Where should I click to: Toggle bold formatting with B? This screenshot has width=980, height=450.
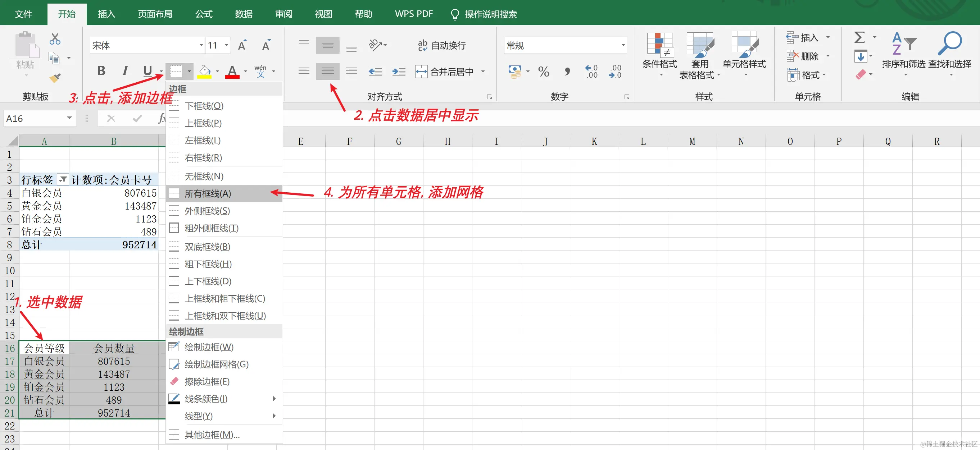[101, 71]
